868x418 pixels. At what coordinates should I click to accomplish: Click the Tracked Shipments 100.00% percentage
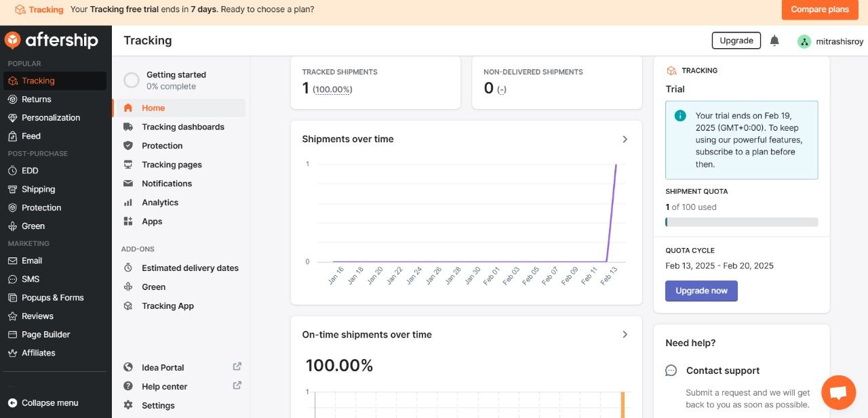click(332, 89)
